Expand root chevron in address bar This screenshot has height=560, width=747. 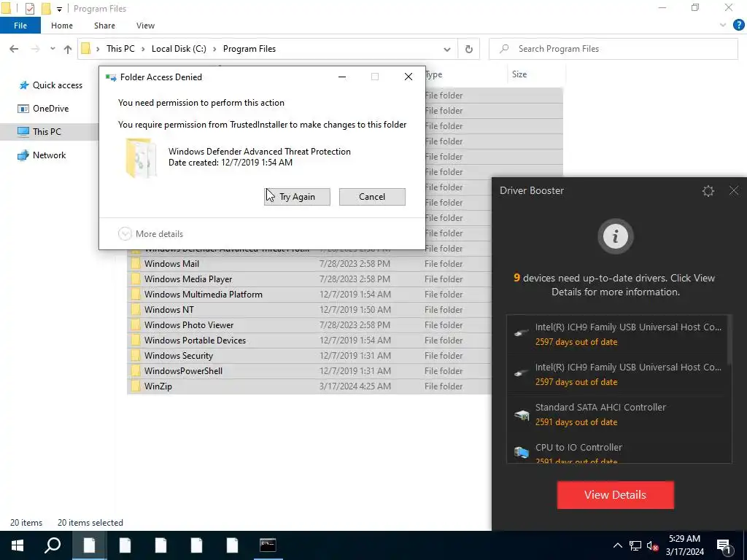98,49
